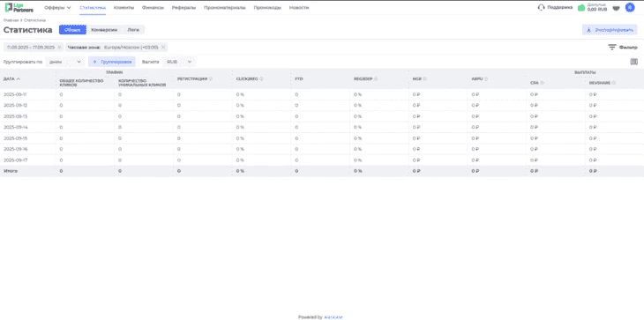Open the 'Группировать по' days dropdown
This screenshot has height=320, width=644.
[65, 62]
